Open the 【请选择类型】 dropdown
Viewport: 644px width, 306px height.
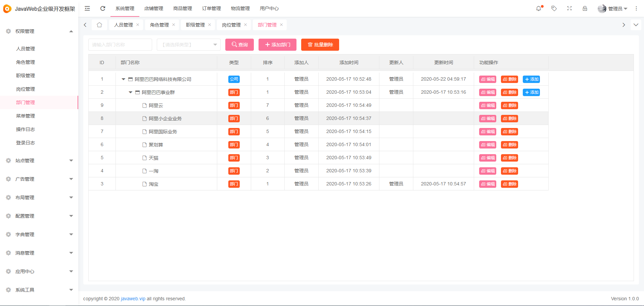[x=188, y=44]
